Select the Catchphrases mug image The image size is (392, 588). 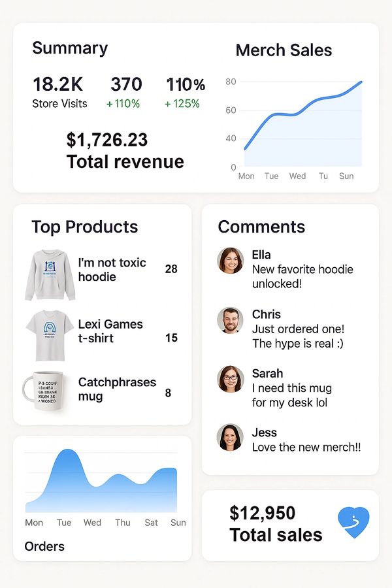(x=46, y=391)
